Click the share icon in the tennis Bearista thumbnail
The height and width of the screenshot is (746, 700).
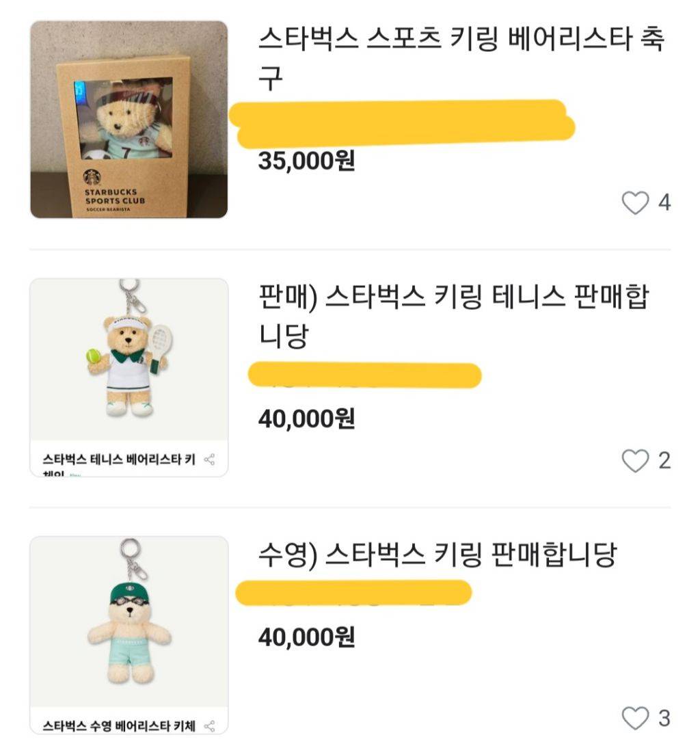(209, 459)
